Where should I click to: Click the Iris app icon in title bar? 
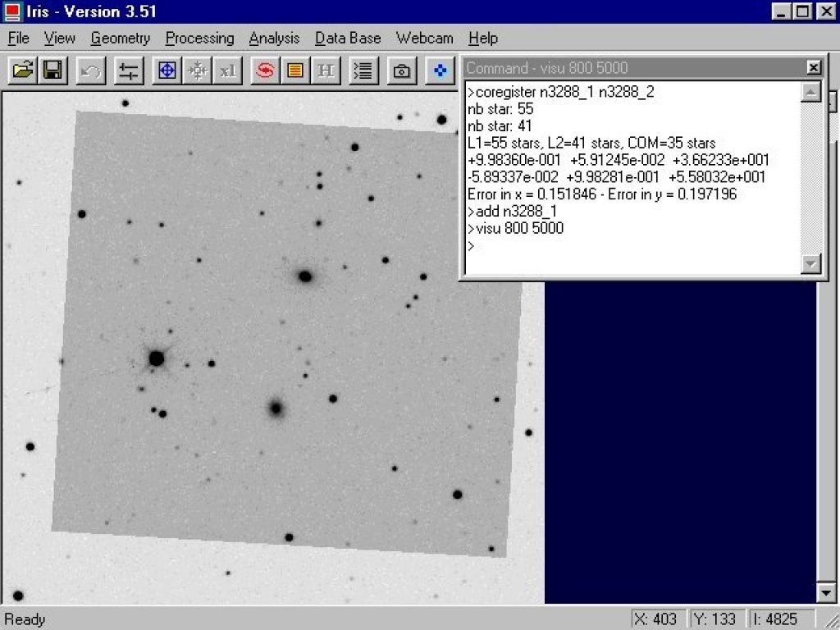[12, 11]
